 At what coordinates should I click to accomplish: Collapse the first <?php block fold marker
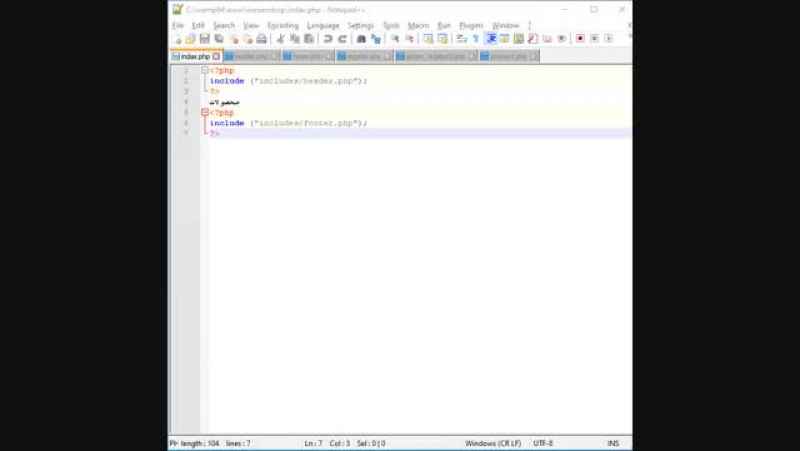coord(205,70)
